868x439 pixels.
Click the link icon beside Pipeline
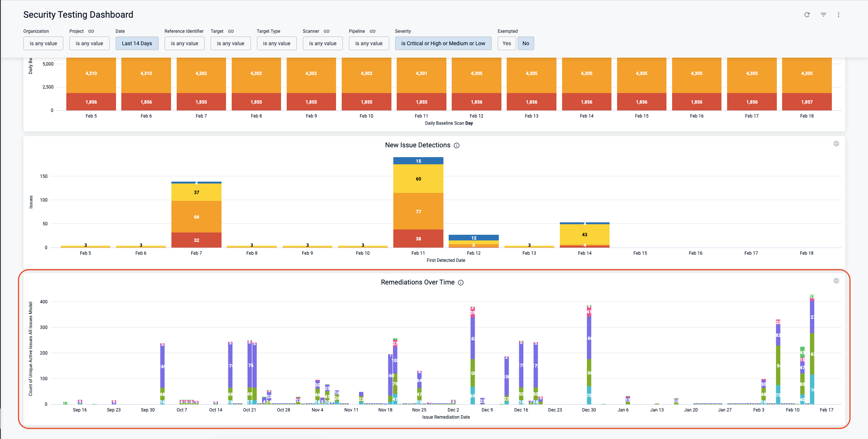(373, 31)
